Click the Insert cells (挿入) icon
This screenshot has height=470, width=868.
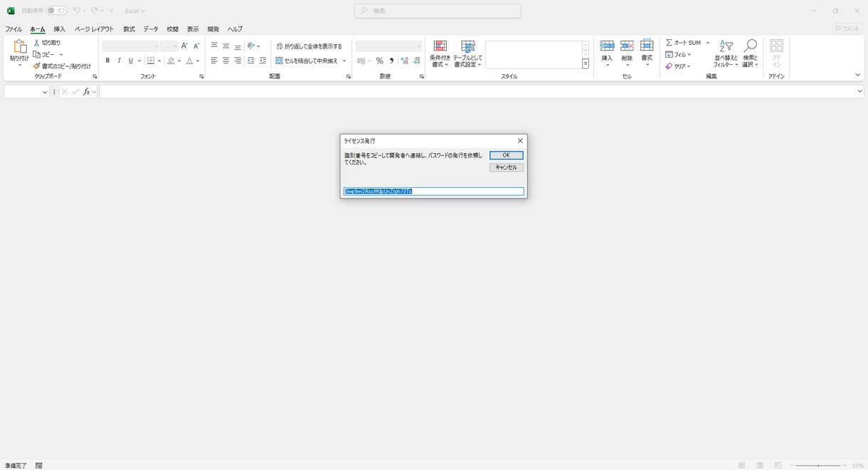click(607, 46)
